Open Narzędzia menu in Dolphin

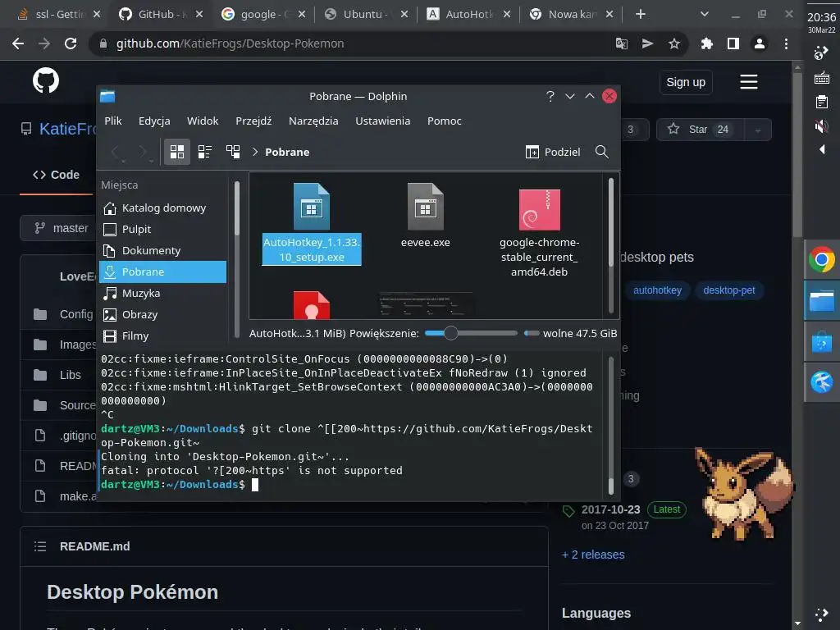coord(313,121)
